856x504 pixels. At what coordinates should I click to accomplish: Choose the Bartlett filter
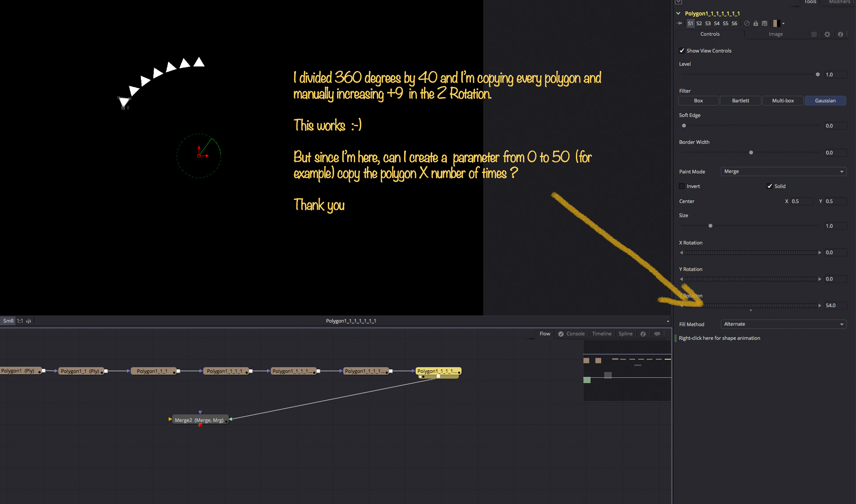741,101
